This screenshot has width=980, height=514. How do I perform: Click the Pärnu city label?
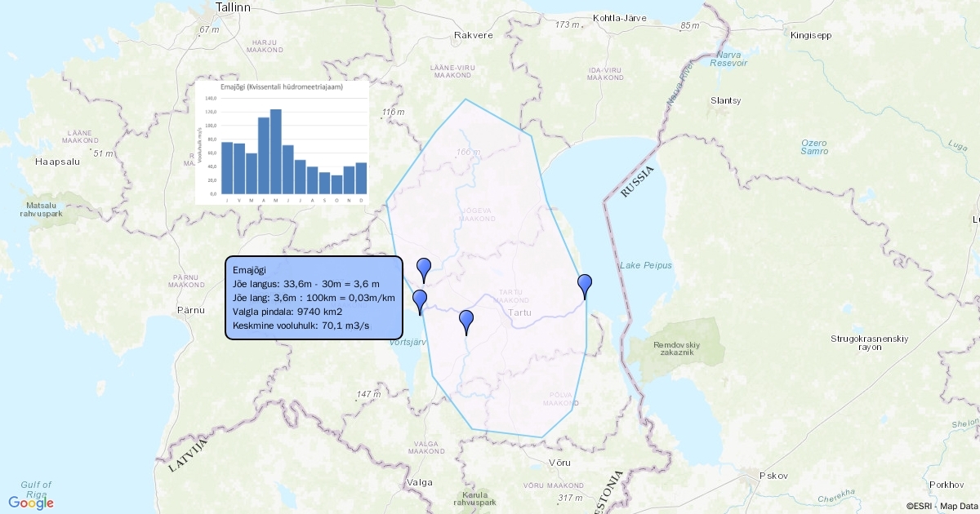click(190, 310)
